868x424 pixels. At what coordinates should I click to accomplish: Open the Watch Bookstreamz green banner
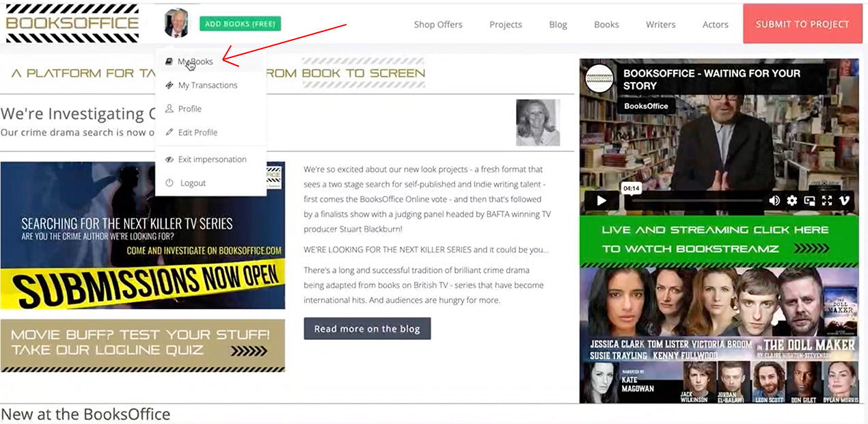(719, 239)
